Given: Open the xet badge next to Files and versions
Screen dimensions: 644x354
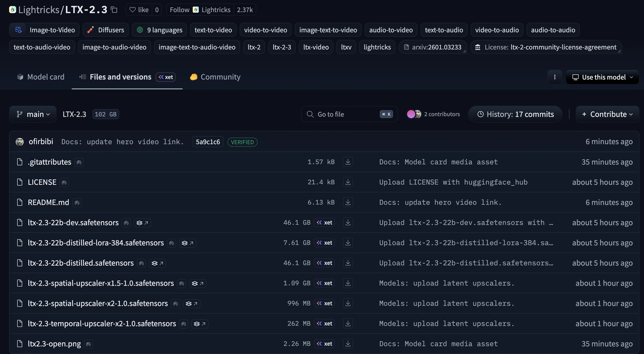Looking at the screenshot, I should coord(166,77).
